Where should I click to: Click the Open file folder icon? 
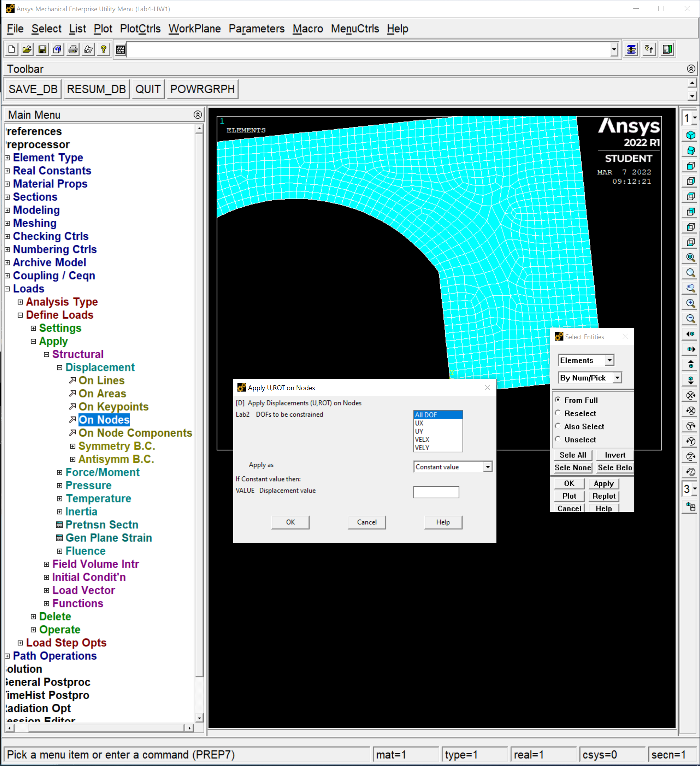27,50
